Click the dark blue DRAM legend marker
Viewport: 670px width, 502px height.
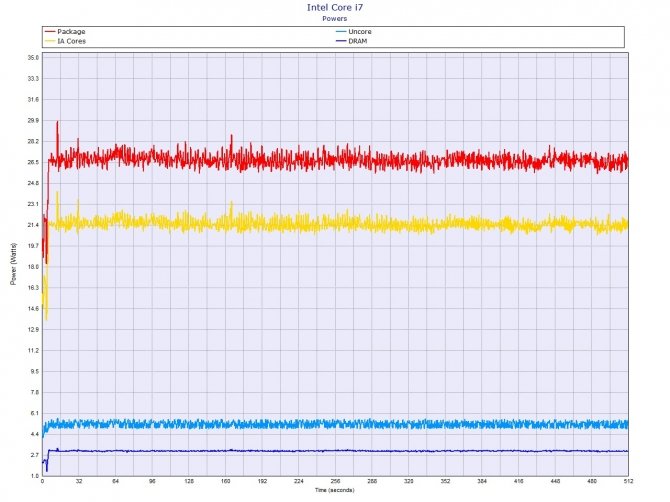(x=340, y=40)
